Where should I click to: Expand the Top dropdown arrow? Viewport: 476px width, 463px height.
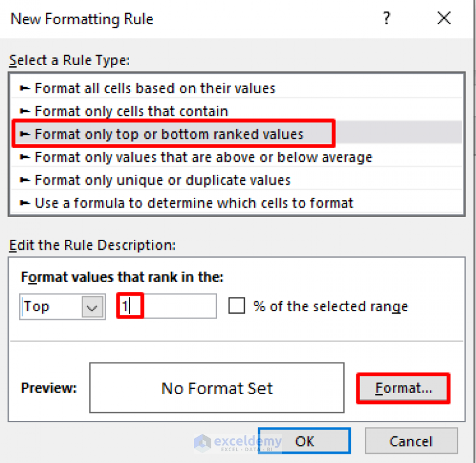tap(92, 307)
